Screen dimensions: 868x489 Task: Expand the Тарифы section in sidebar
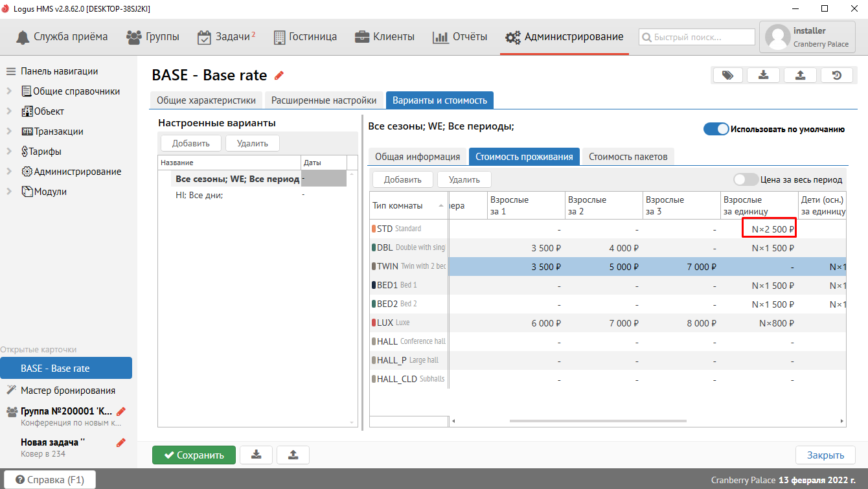(x=9, y=152)
